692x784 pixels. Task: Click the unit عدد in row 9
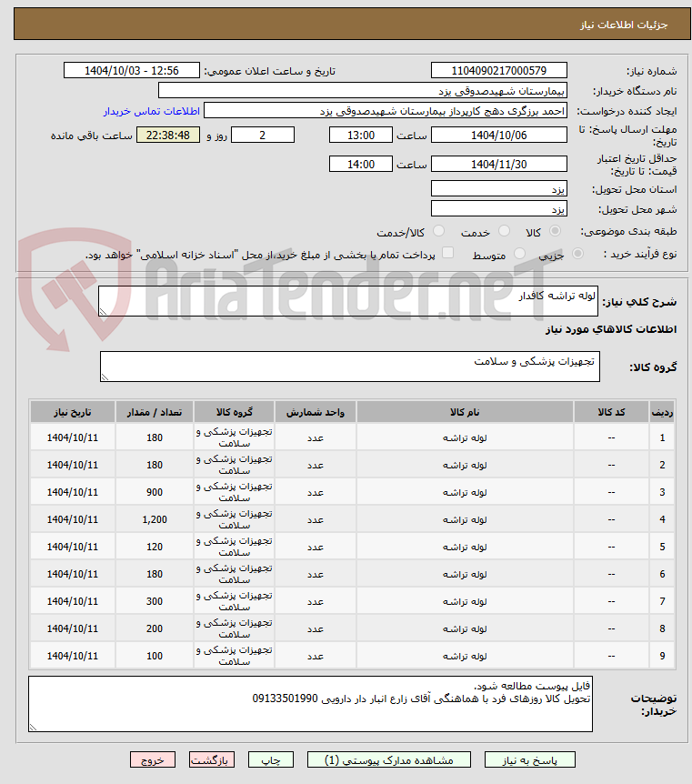[315, 656]
